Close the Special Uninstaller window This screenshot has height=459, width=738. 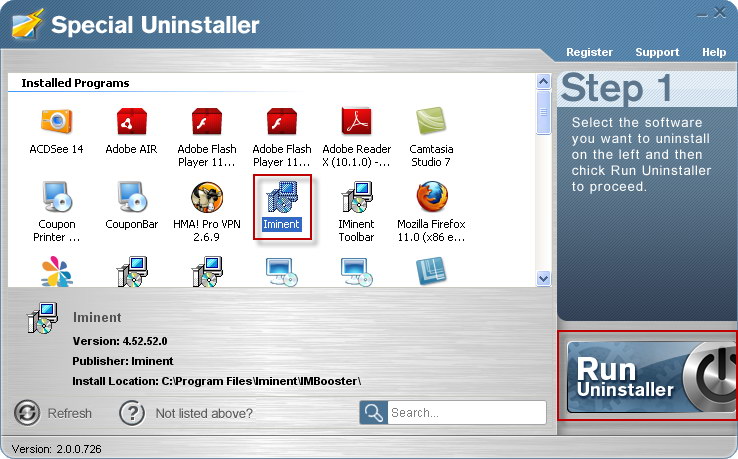[720, 12]
